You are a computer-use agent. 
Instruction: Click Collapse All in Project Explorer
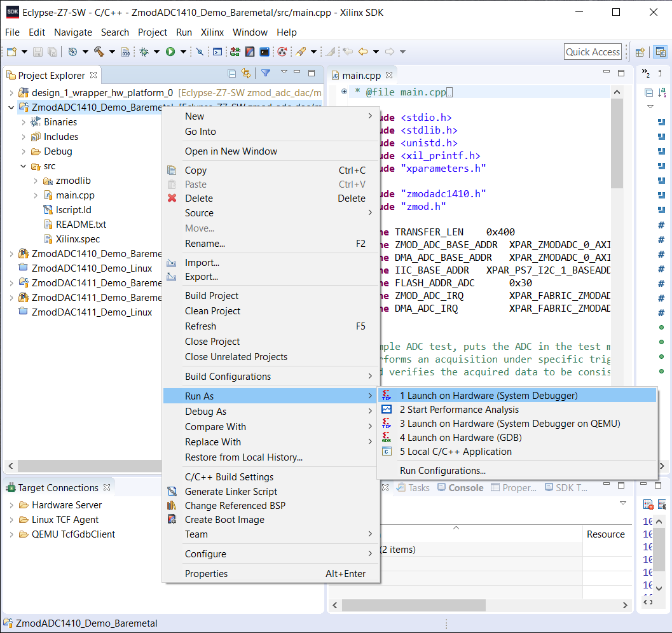pos(232,73)
